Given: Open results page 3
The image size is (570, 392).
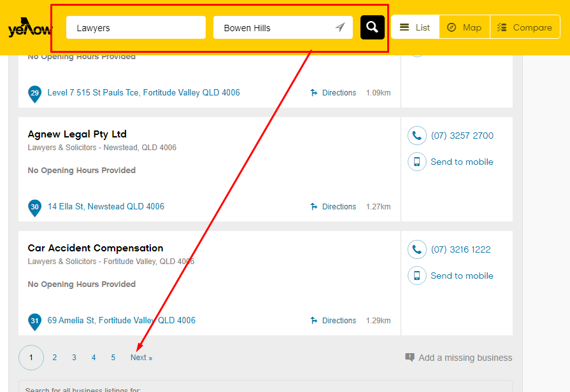Looking at the screenshot, I should [x=74, y=358].
